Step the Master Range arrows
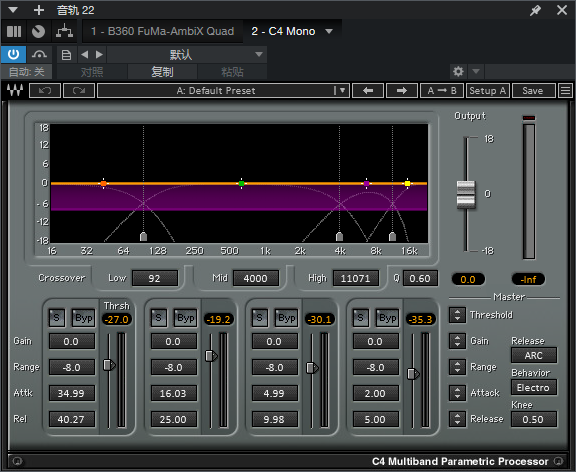This screenshot has width=576, height=472. pyautogui.click(x=457, y=367)
